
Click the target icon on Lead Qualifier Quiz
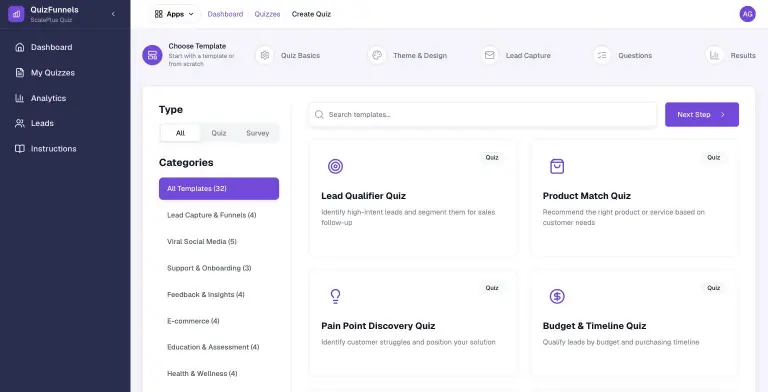pos(336,167)
